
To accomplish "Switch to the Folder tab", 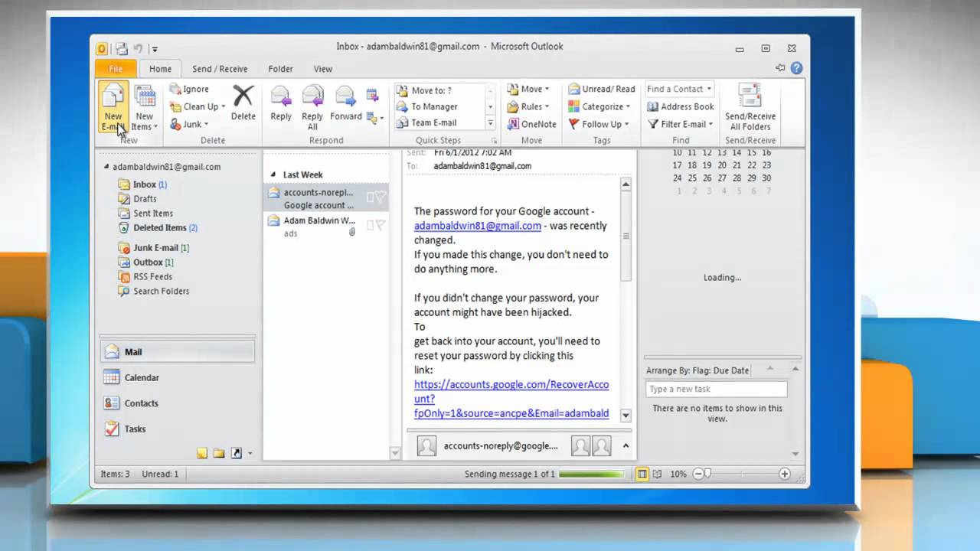I will tap(280, 68).
